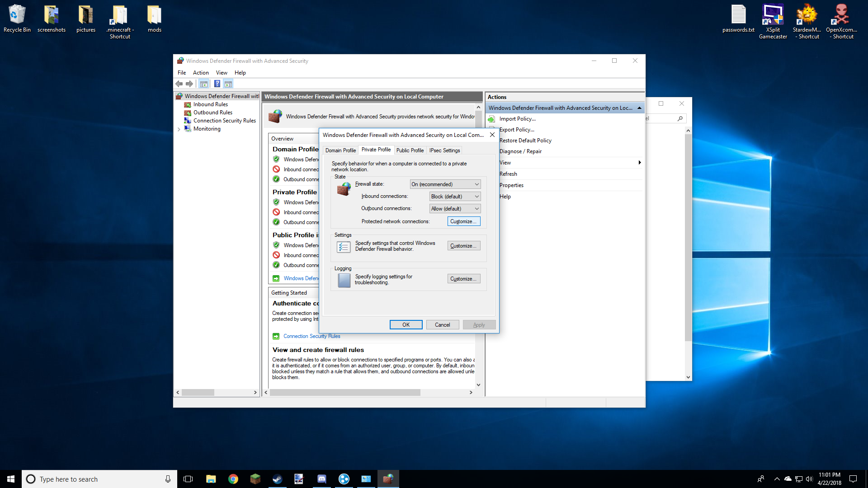The height and width of the screenshot is (488, 868).
Task: Switch to the Public Profile tab
Action: pyautogui.click(x=410, y=150)
